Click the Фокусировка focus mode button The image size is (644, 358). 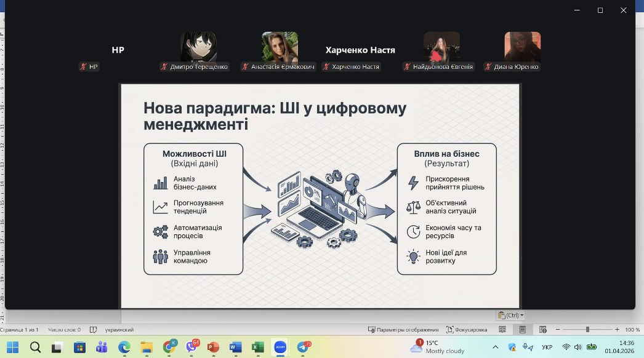[467, 330]
